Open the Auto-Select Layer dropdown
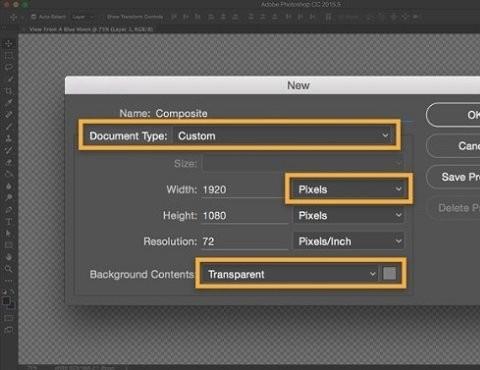Viewport: 480px width, 370px height. pos(83,17)
